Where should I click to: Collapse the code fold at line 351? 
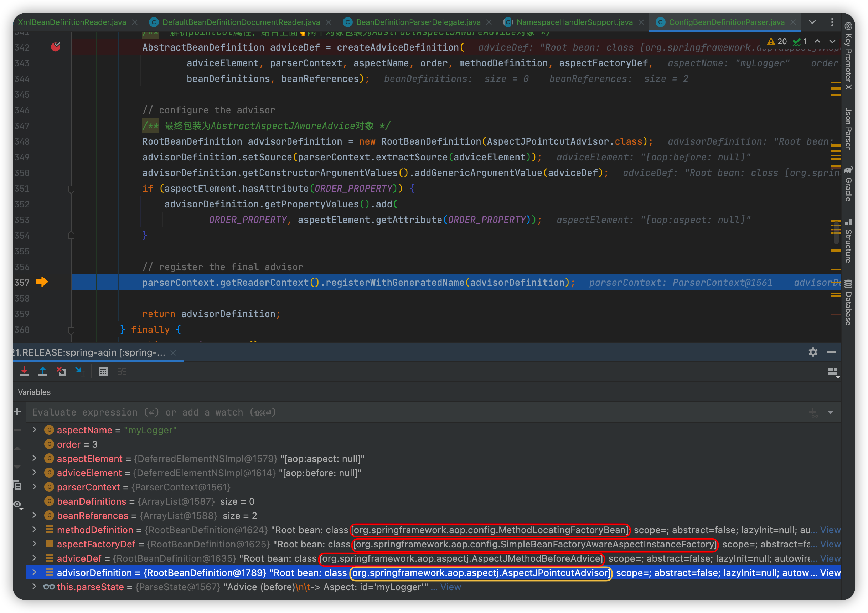(71, 189)
